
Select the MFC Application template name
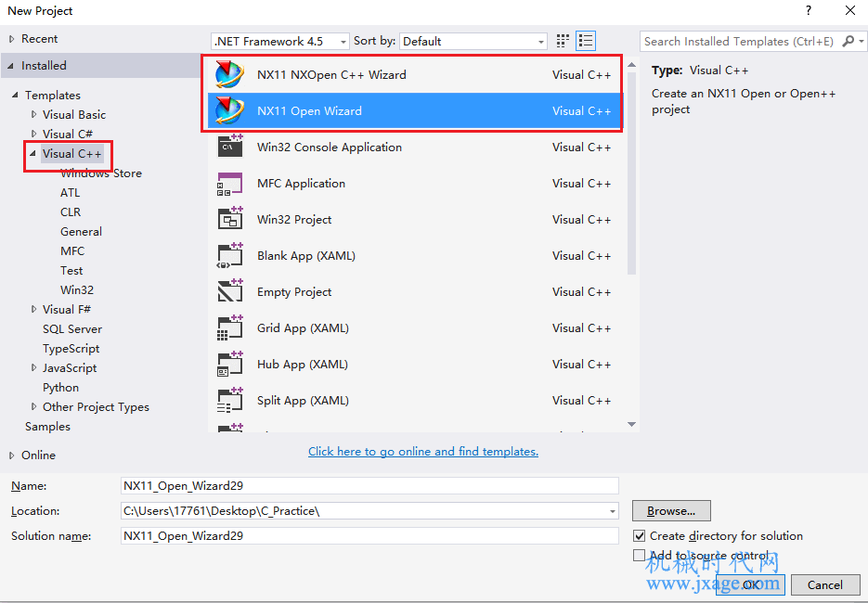[x=301, y=183]
